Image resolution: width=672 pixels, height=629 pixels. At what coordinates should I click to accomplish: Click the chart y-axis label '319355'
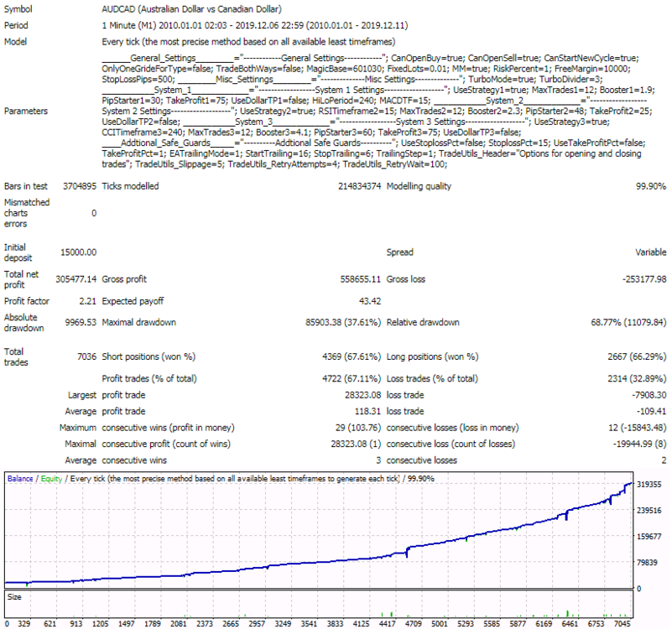pos(649,485)
